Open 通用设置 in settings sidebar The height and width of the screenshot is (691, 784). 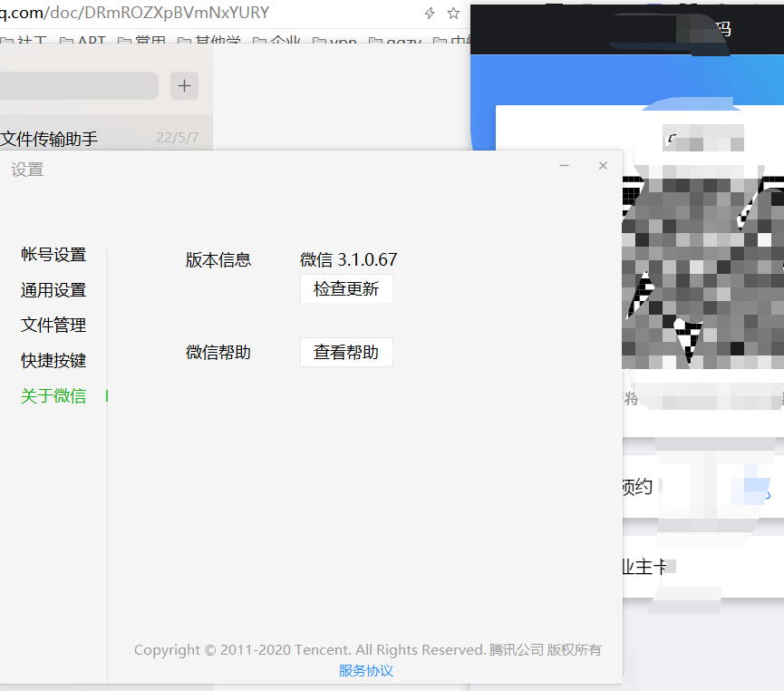click(x=53, y=289)
